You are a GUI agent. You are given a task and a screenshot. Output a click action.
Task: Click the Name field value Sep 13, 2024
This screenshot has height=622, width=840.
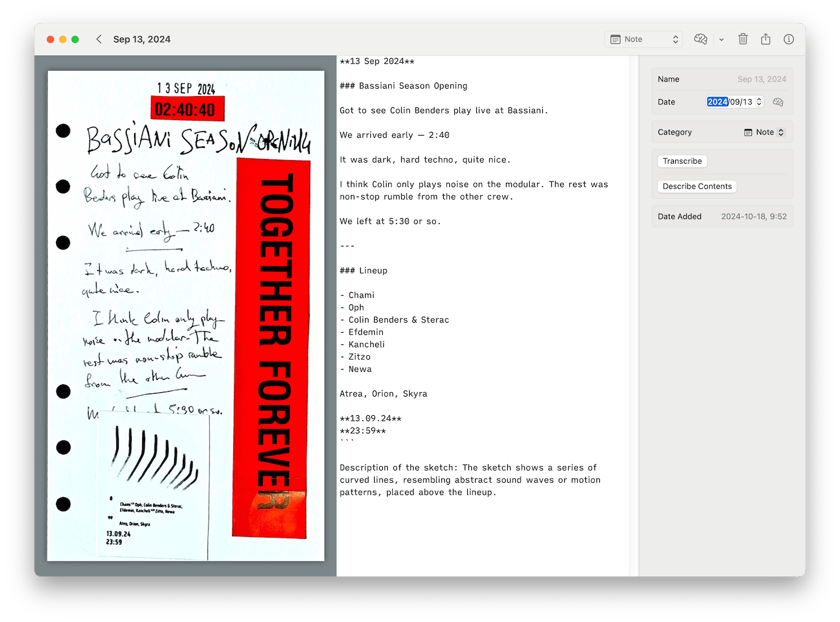tap(762, 79)
